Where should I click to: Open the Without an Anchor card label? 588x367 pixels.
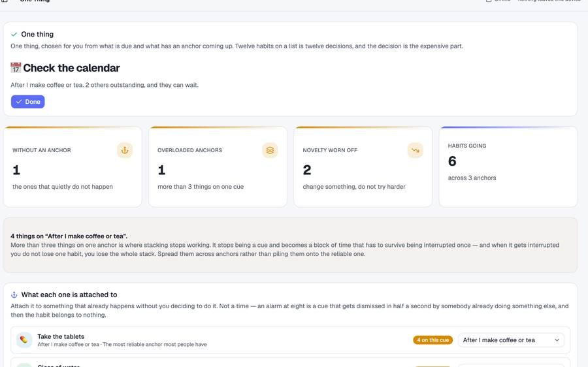42,150
